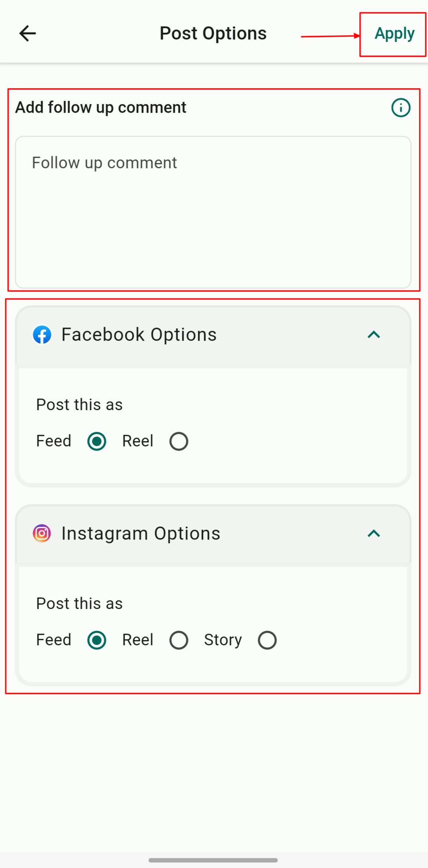Viewport: 428px width, 868px height.
Task: Open the follow up comment info icon
Action: point(401,108)
